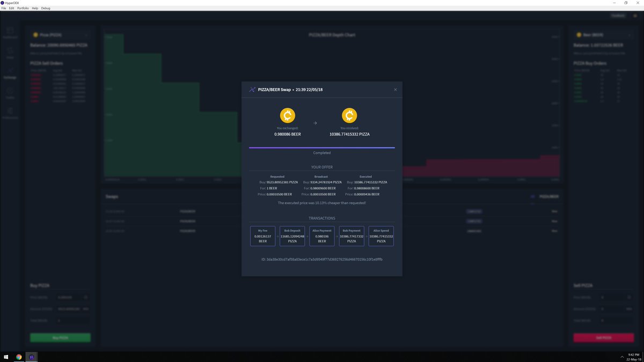Click the Completed status label
This screenshot has width=644, height=362.
point(322,153)
